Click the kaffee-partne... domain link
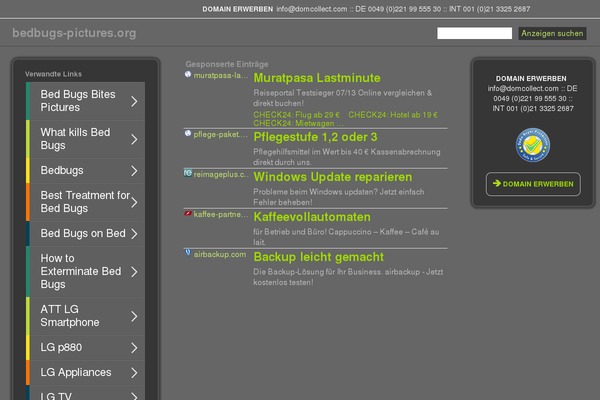This screenshot has width=600, height=400. [221, 214]
